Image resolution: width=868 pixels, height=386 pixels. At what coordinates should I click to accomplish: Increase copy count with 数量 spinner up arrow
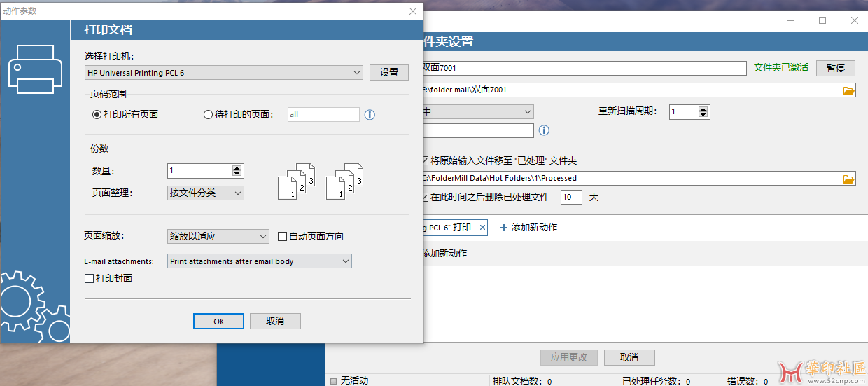click(237, 167)
